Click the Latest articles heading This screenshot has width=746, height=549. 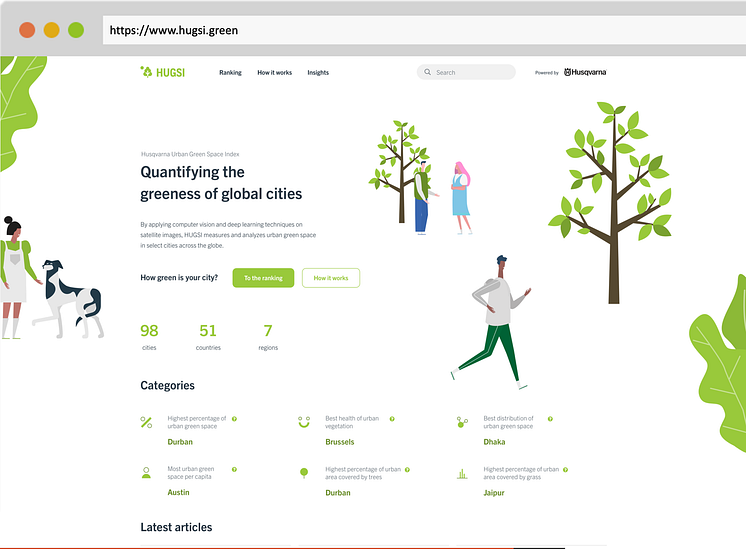176,527
